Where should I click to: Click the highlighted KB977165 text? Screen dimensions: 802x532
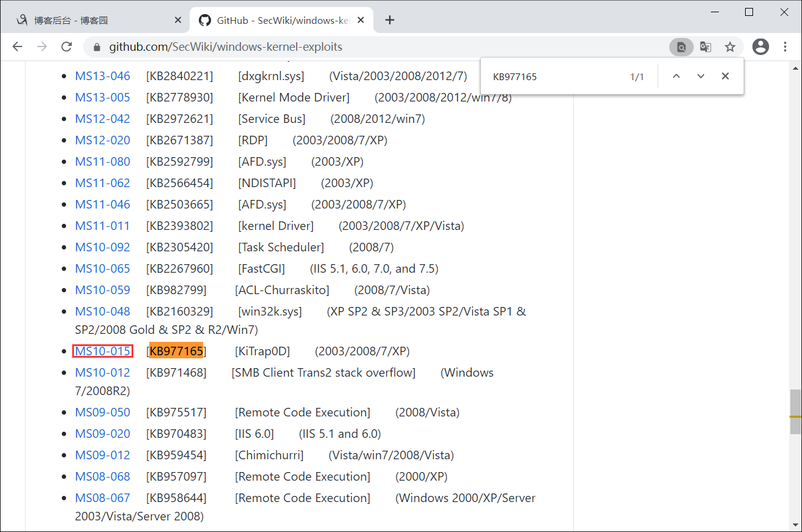click(x=176, y=351)
